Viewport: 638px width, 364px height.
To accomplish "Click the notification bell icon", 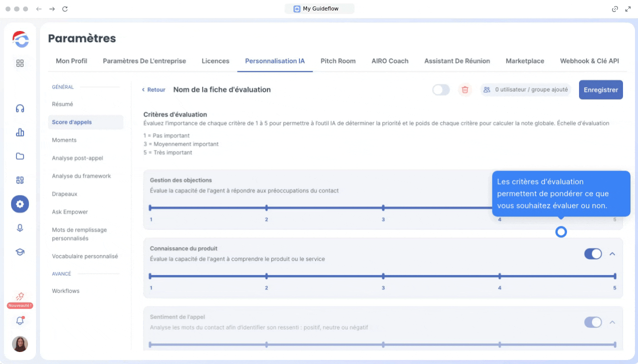I will pos(20,320).
